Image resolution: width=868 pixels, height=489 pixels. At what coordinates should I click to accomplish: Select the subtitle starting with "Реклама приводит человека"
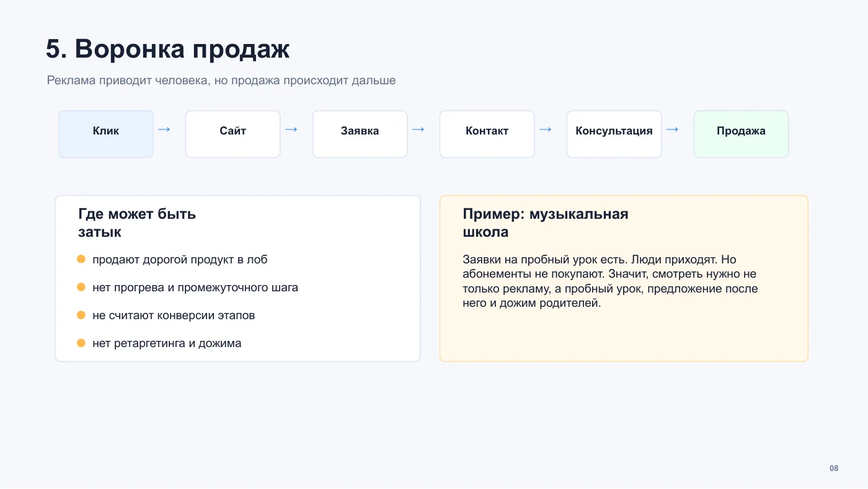click(x=221, y=81)
